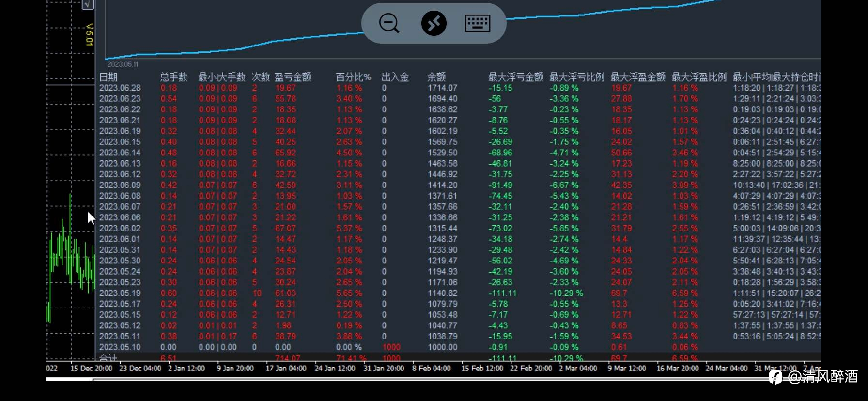Show the on-screen keyboard
Viewport: 868px width, 401px height.
478,23
